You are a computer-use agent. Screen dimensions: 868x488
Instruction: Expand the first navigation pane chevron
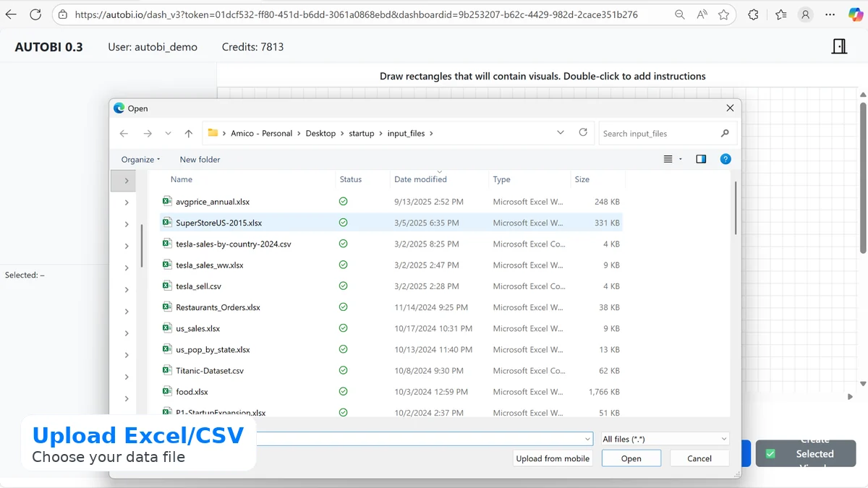(127, 181)
